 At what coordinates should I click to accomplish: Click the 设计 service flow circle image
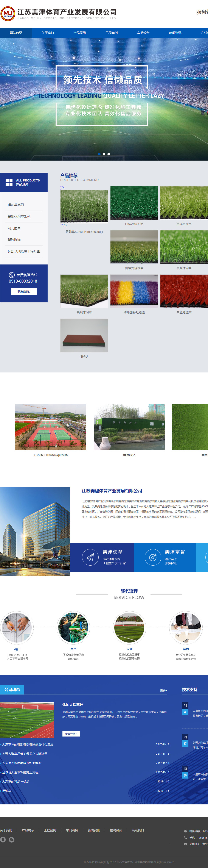(x=17, y=628)
